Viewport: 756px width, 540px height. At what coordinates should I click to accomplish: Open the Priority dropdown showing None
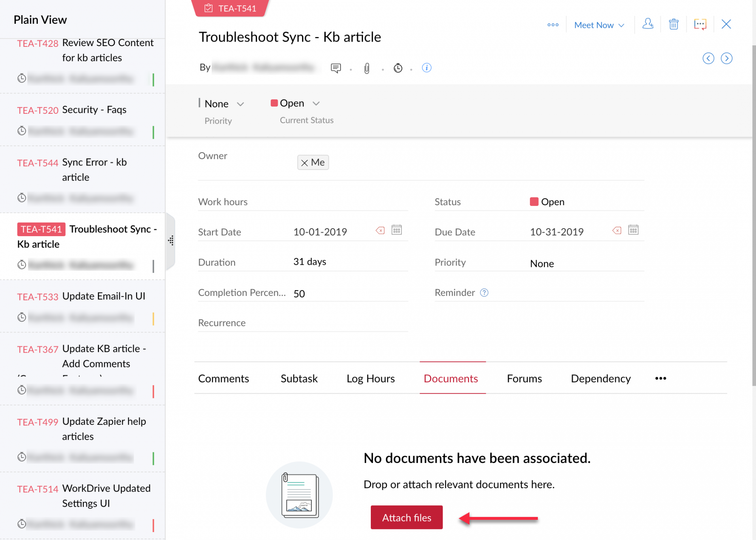point(241,103)
